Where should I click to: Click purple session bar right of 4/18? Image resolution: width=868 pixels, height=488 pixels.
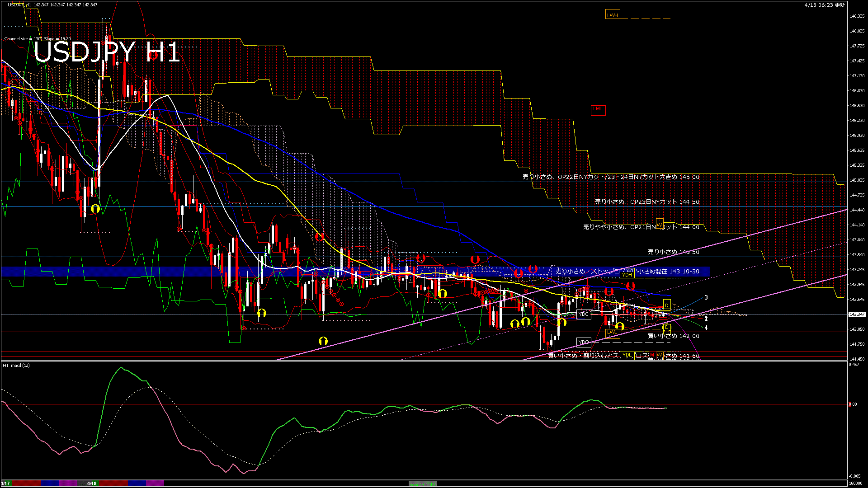coord(155,483)
